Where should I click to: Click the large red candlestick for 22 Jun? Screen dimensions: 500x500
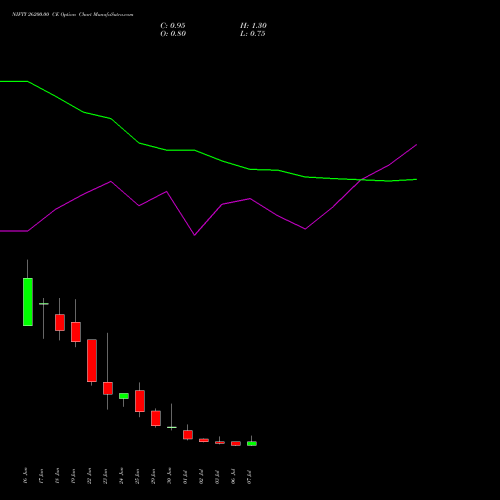pos(92,361)
